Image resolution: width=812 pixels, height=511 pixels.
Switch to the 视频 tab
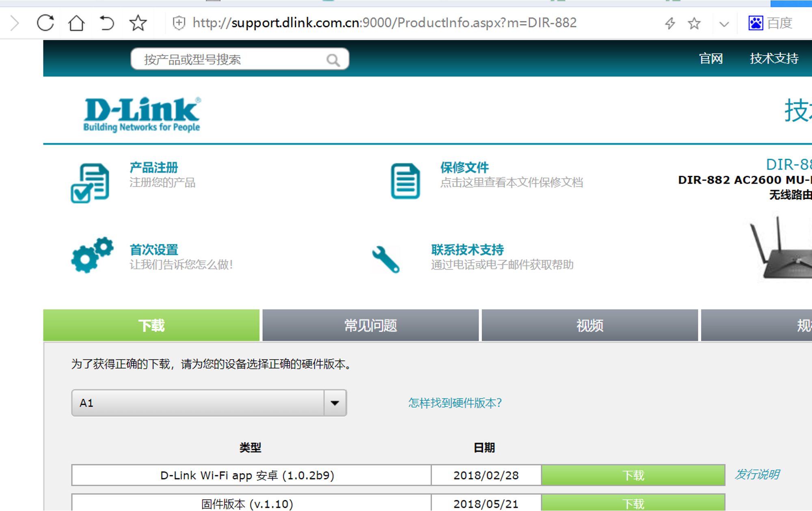click(x=590, y=325)
